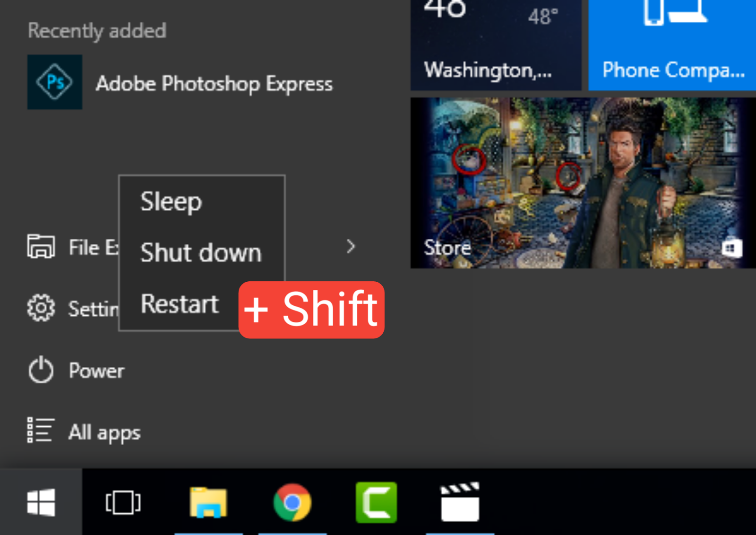The width and height of the screenshot is (756, 535).
Task: Click the Power icon in Start menu
Action: pos(41,370)
